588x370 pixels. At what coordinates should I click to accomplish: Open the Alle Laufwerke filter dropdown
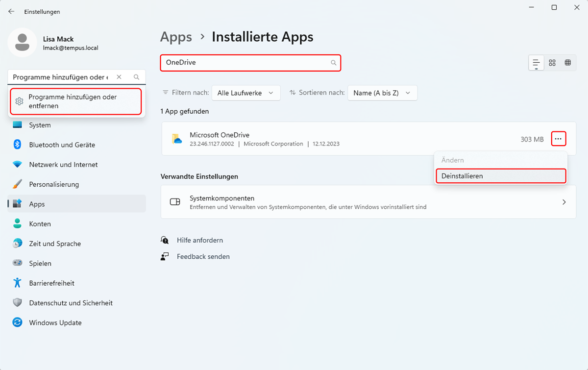point(246,93)
